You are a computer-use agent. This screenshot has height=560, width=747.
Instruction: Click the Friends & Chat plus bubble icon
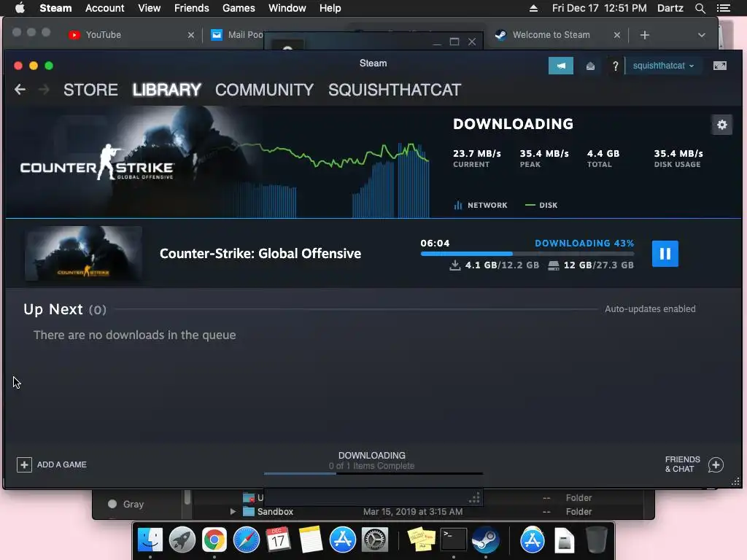coord(716,464)
